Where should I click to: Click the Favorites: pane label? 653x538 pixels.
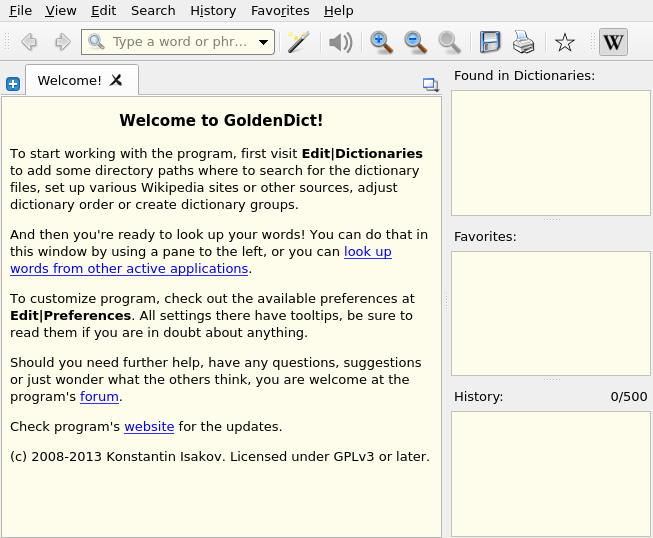485,237
